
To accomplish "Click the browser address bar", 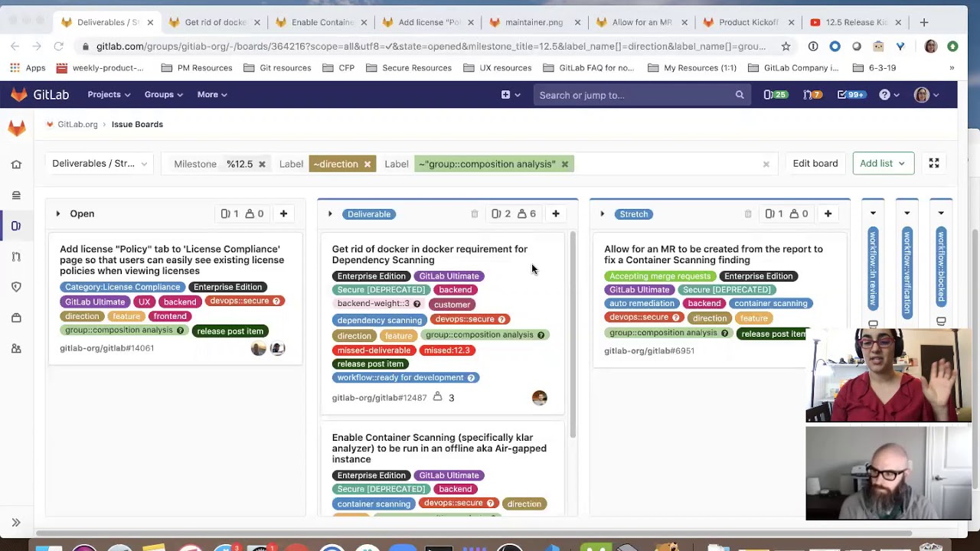I will click(x=431, y=47).
